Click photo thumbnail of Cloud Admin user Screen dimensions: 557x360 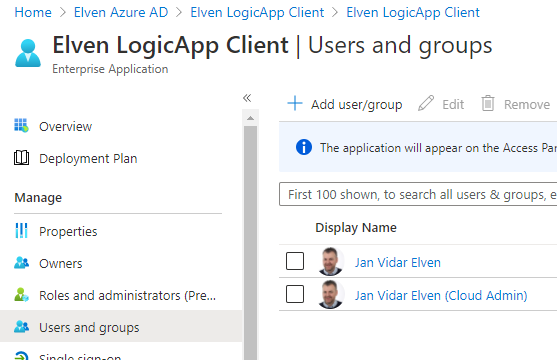(x=330, y=294)
